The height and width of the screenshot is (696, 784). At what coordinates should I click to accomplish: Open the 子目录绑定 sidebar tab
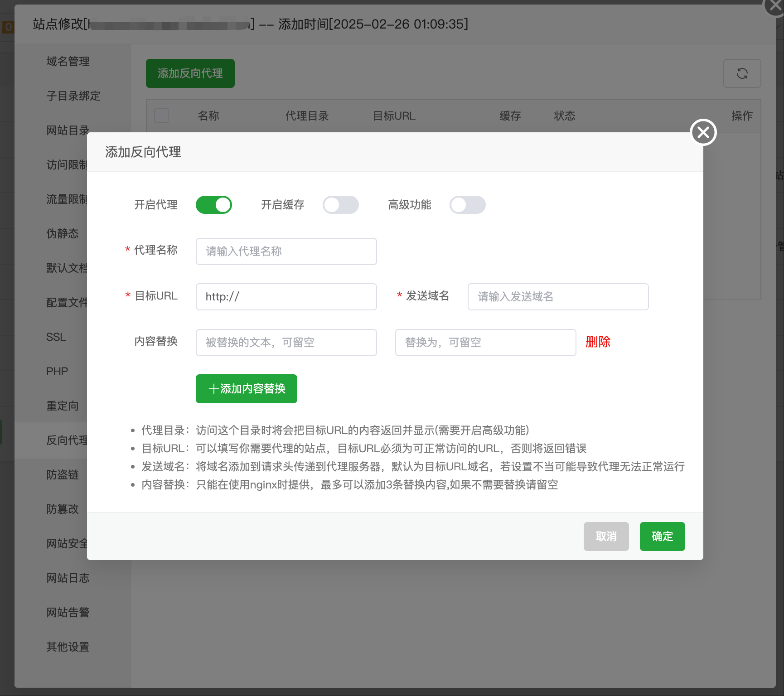pyautogui.click(x=73, y=96)
